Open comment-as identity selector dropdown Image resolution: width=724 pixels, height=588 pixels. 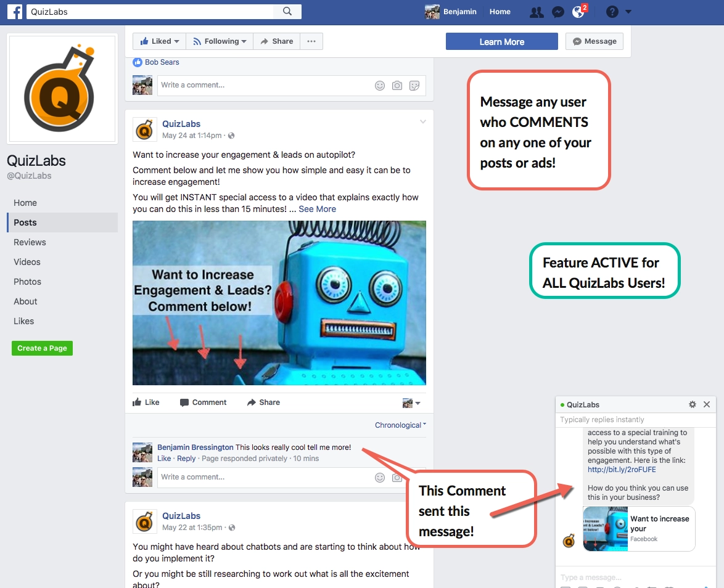411,403
